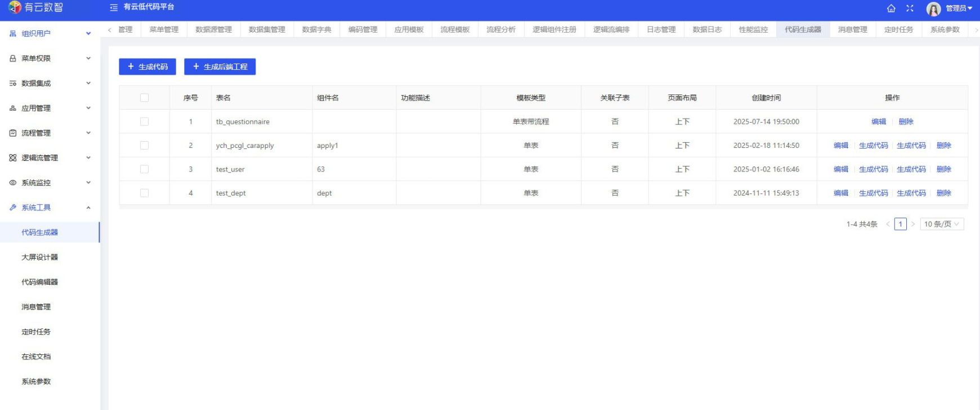
Task: Click the administrator avatar picture
Action: (933, 9)
